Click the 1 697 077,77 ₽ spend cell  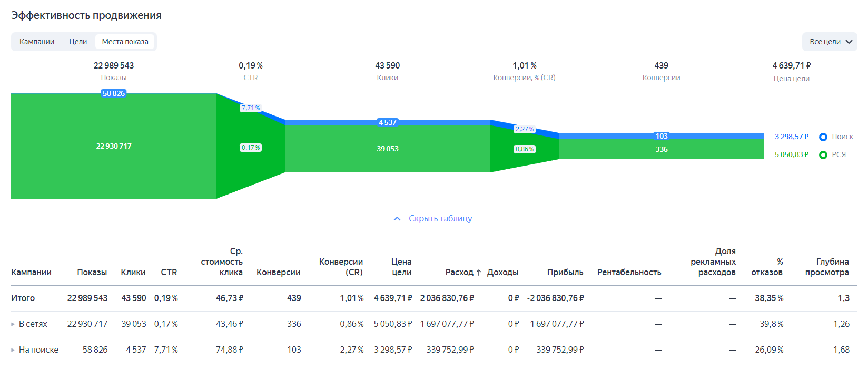pyautogui.click(x=447, y=324)
